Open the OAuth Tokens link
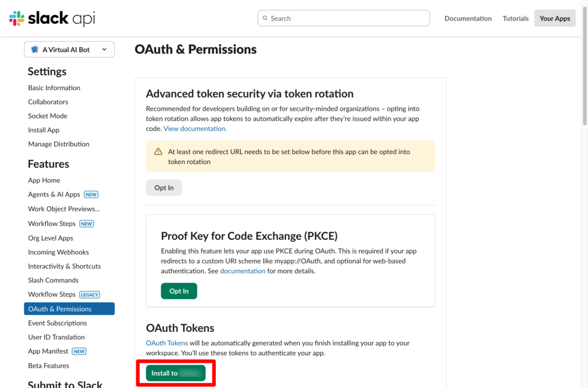 point(166,343)
